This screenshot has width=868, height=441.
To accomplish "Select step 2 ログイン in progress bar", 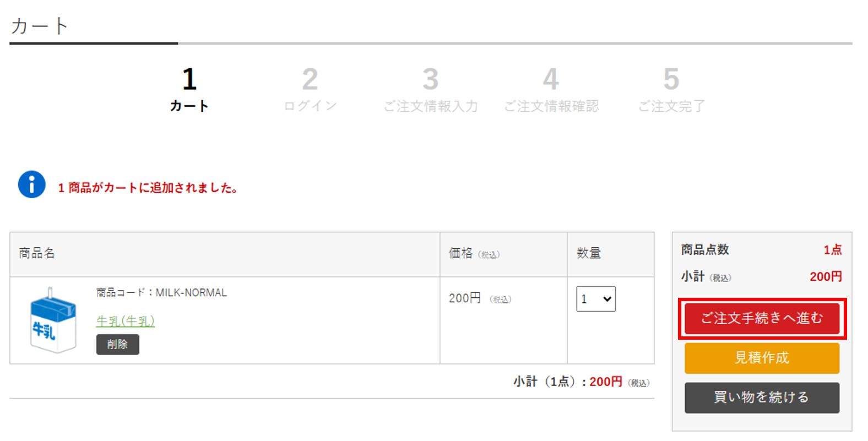I will [x=310, y=90].
